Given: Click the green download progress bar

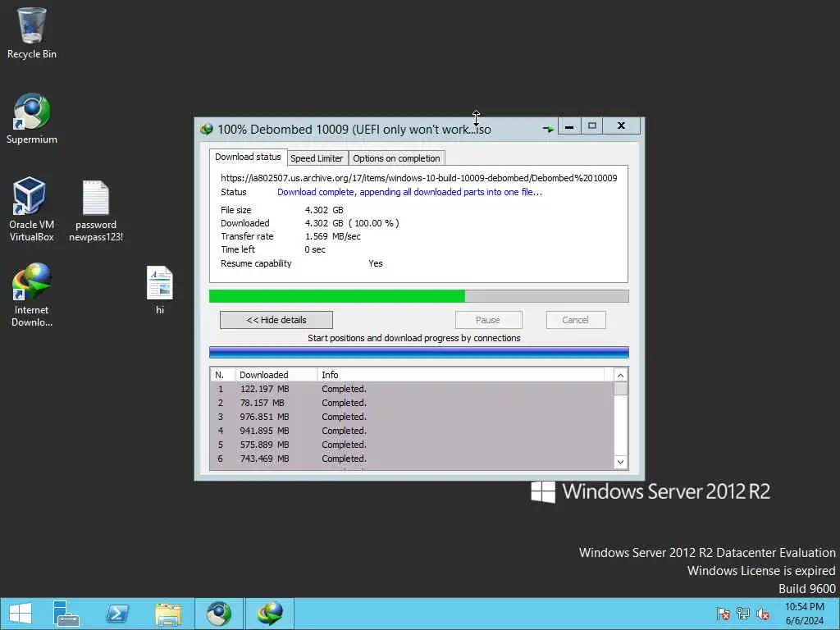Looking at the screenshot, I should (419, 296).
